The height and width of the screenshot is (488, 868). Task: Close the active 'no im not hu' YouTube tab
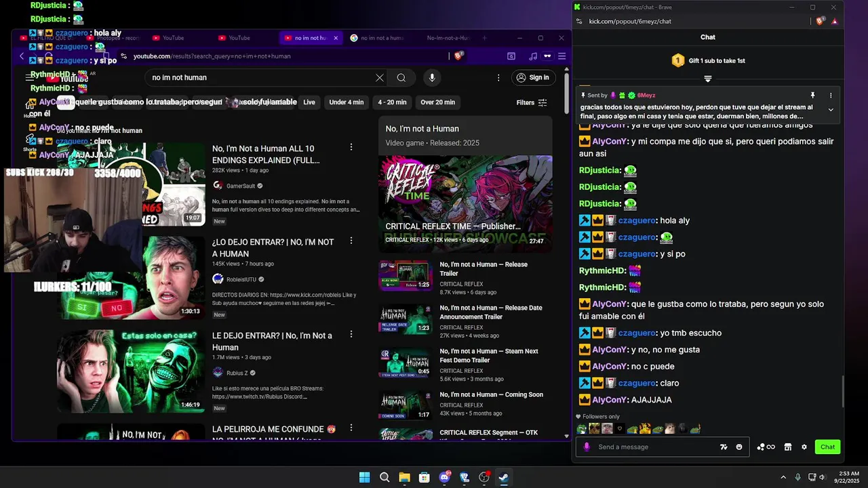pos(336,38)
